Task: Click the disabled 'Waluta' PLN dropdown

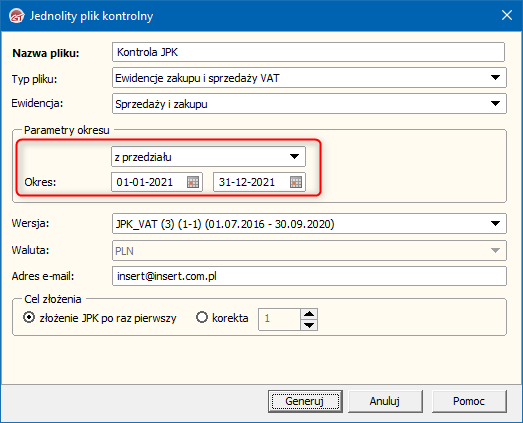Action: [309, 251]
